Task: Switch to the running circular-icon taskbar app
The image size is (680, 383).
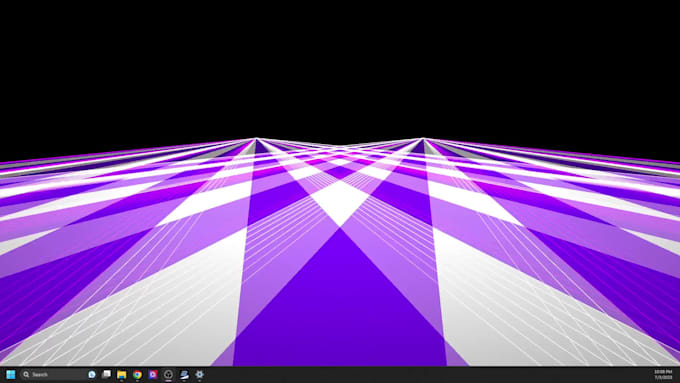Action: click(x=168, y=374)
